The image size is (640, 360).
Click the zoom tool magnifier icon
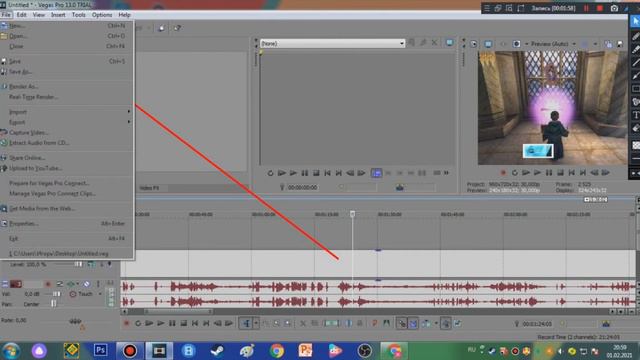(277, 324)
